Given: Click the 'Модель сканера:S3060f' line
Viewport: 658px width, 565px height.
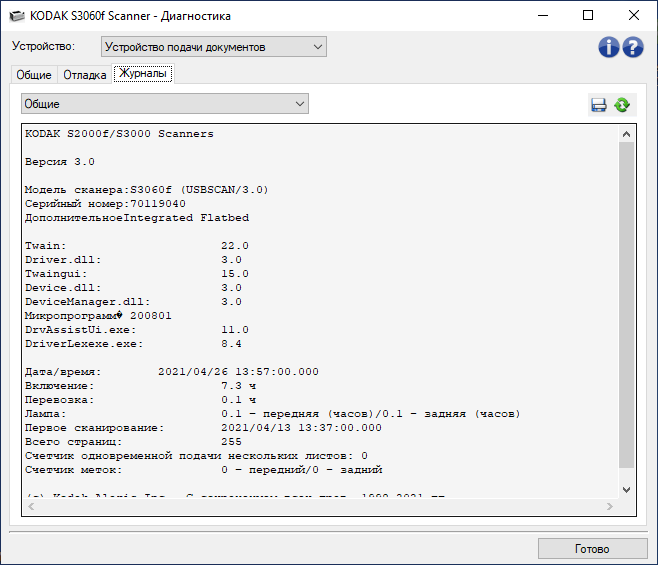Looking at the screenshot, I should click(146, 190).
